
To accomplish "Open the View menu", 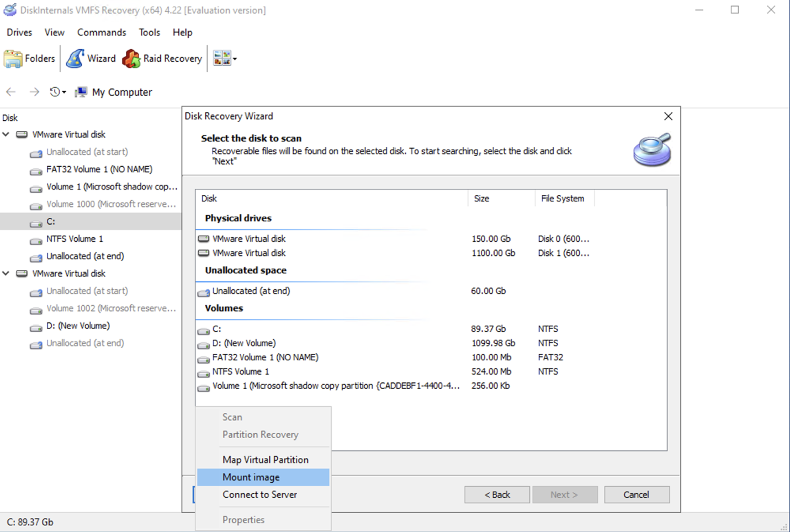I will pyautogui.click(x=54, y=33).
